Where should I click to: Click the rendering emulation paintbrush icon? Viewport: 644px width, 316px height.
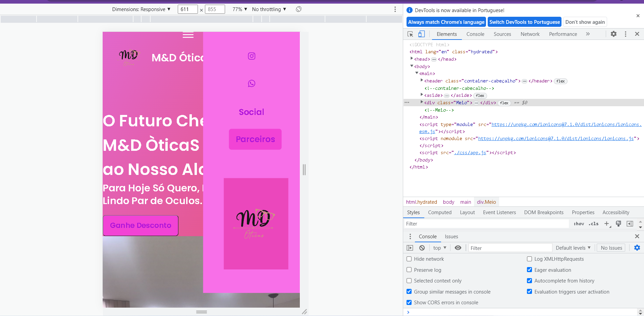(619, 224)
